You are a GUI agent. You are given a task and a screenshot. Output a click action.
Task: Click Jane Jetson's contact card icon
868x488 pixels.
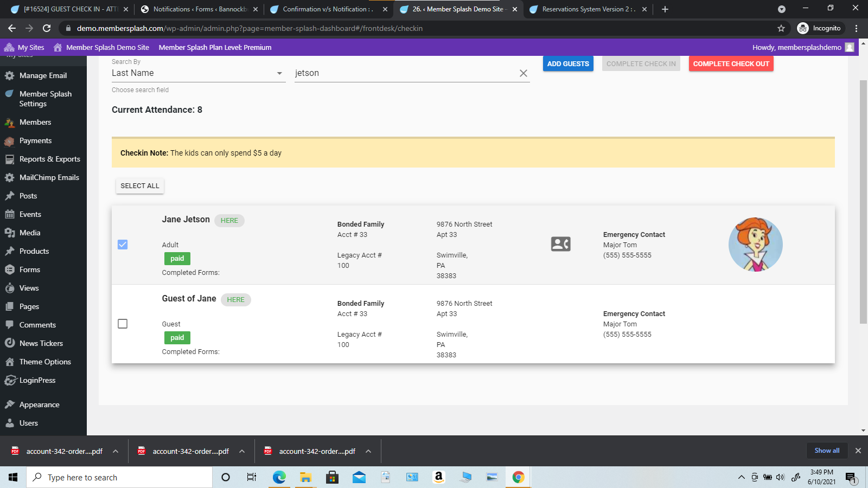pyautogui.click(x=560, y=244)
